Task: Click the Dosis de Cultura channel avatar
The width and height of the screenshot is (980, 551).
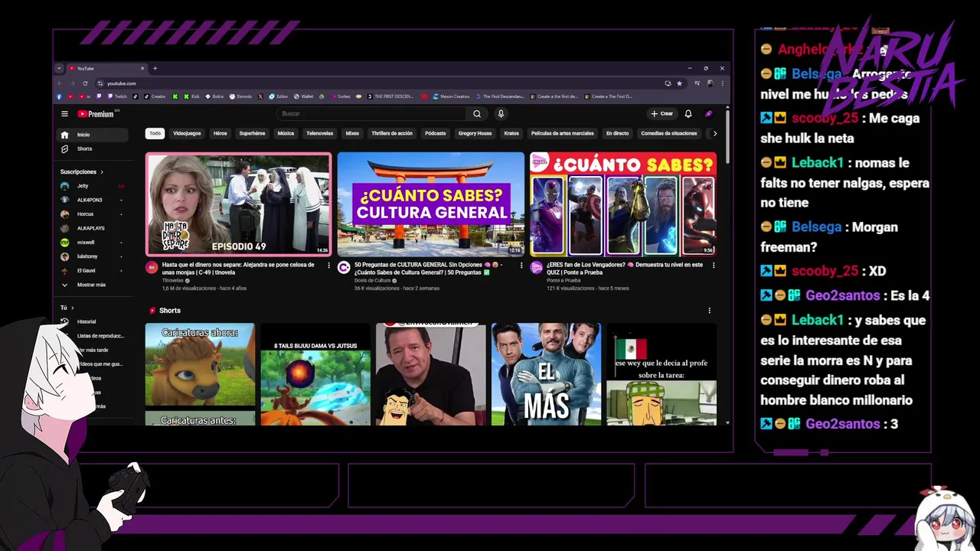Action: pos(344,267)
